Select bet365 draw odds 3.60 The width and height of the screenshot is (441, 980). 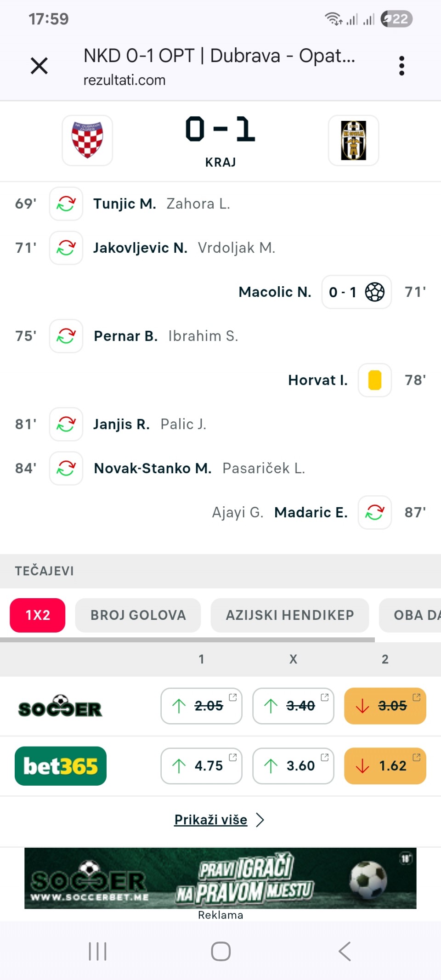click(293, 766)
